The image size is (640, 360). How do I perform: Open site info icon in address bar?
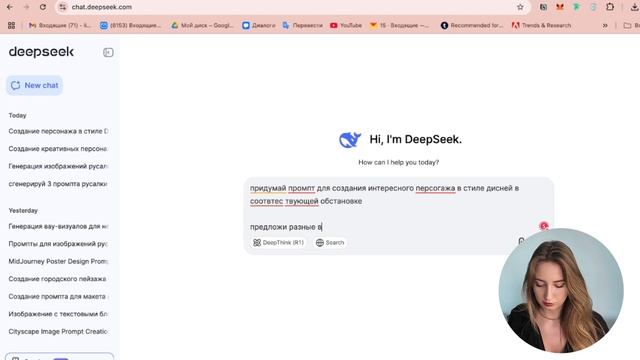click(62, 7)
